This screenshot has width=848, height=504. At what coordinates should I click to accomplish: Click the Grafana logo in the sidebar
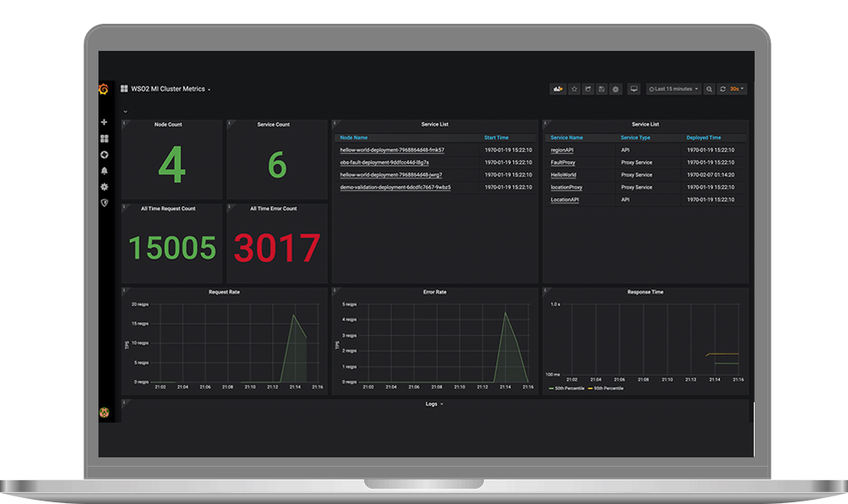click(x=104, y=89)
